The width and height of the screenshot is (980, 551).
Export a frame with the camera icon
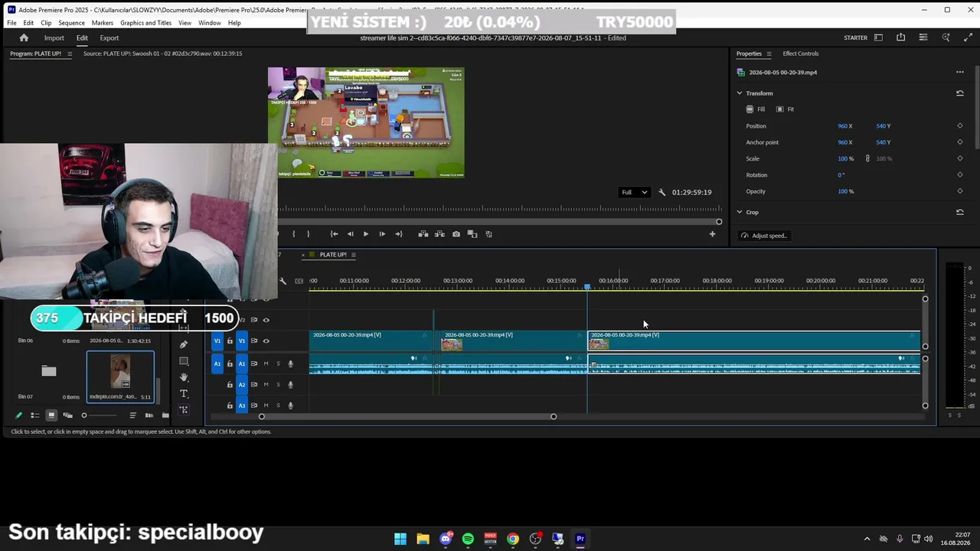pos(456,234)
